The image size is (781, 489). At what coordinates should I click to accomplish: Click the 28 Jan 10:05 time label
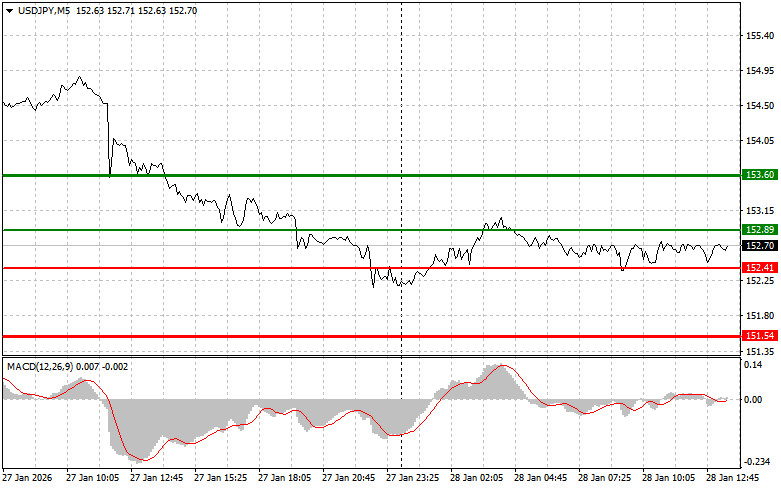(x=668, y=478)
